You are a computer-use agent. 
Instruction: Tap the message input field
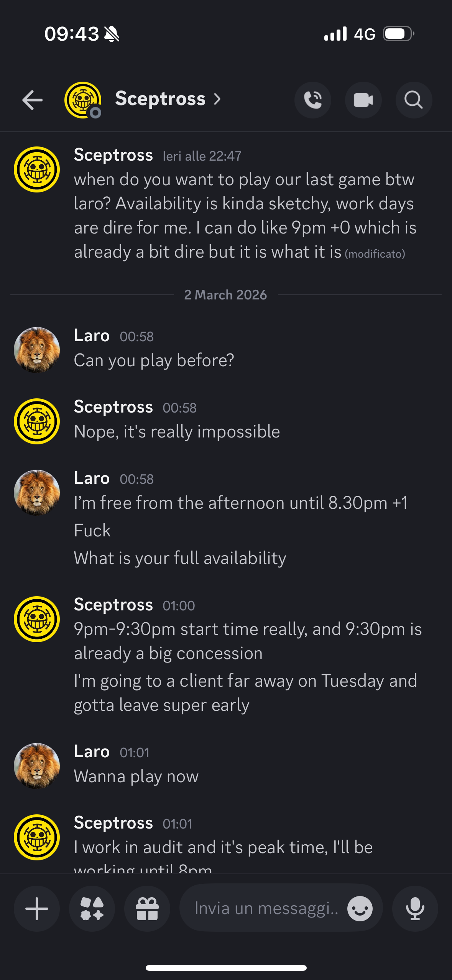[x=266, y=908]
